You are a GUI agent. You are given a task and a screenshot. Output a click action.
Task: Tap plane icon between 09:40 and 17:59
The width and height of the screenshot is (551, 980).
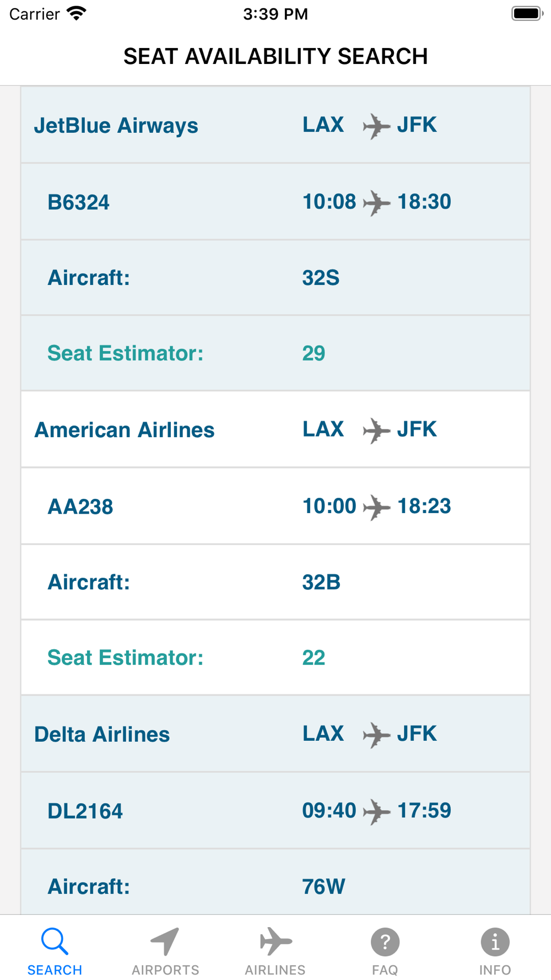[x=376, y=811]
